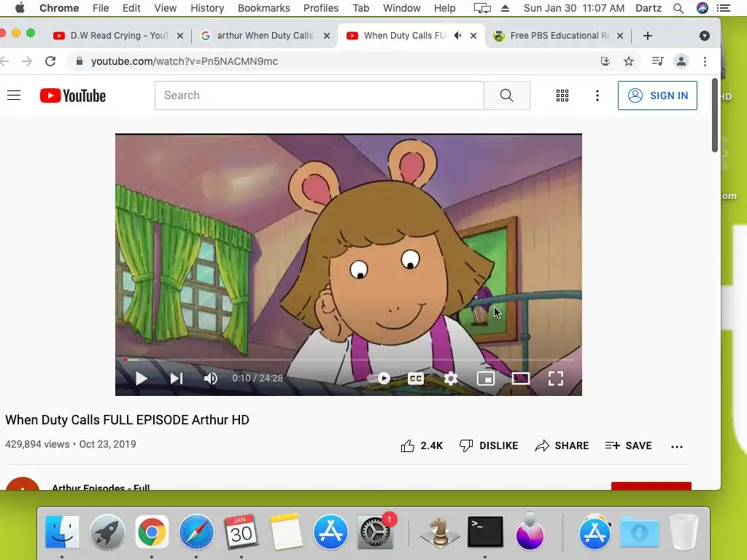
Task: Open Safari from the Dock
Action: pyautogui.click(x=196, y=532)
